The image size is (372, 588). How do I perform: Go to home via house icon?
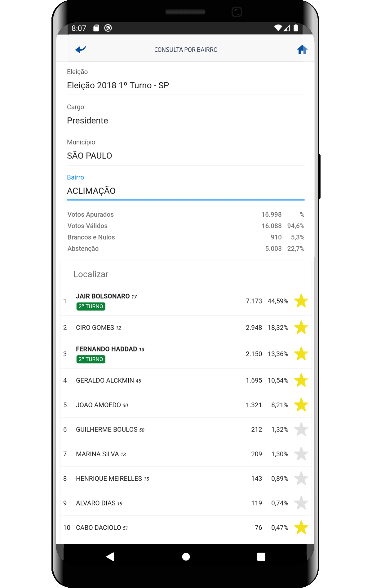302,50
